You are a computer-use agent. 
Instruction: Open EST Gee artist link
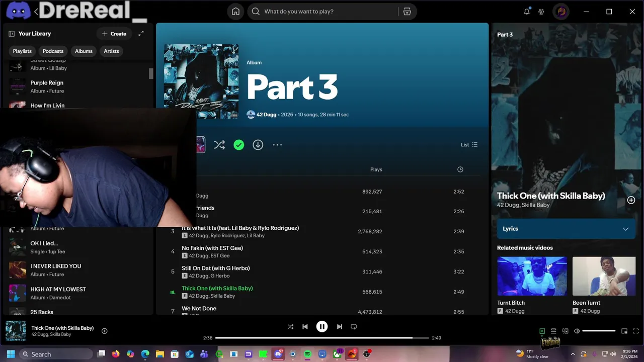(219, 256)
